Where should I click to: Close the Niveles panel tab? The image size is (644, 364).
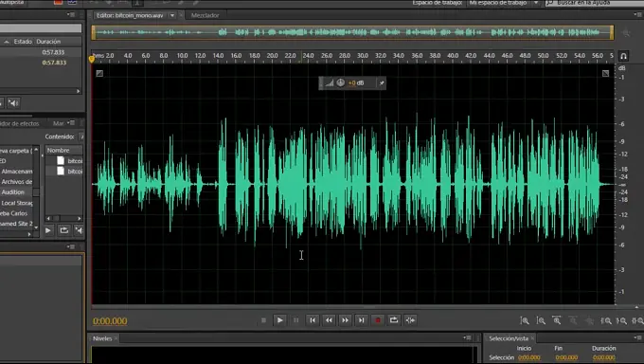point(116,338)
